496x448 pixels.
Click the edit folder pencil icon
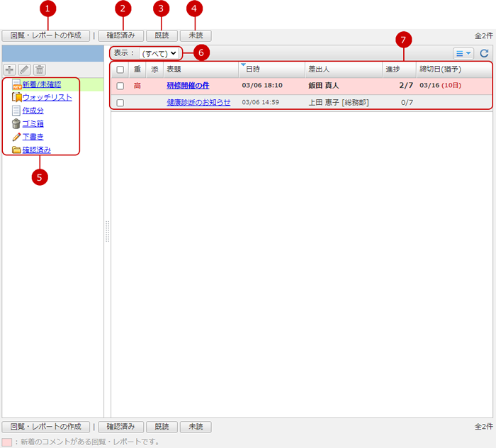click(x=25, y=69)
